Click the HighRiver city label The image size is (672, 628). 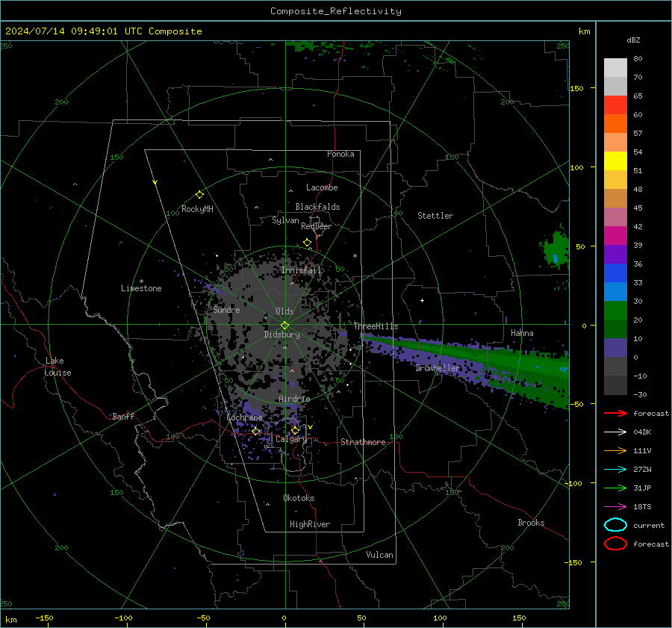310,524
